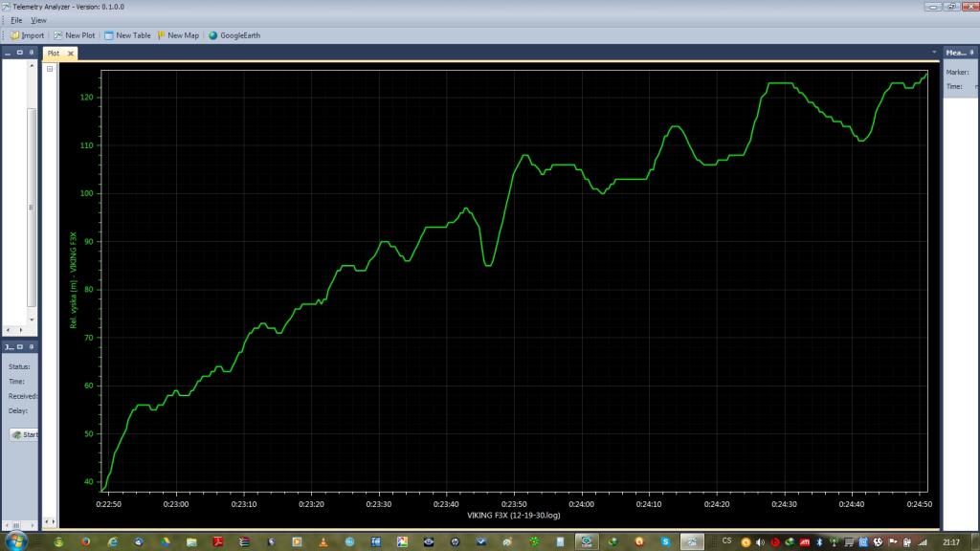Toggle auto-hide pin on top-left panel
The height and width of the screenshot is (551, 980).
(32, 52)
